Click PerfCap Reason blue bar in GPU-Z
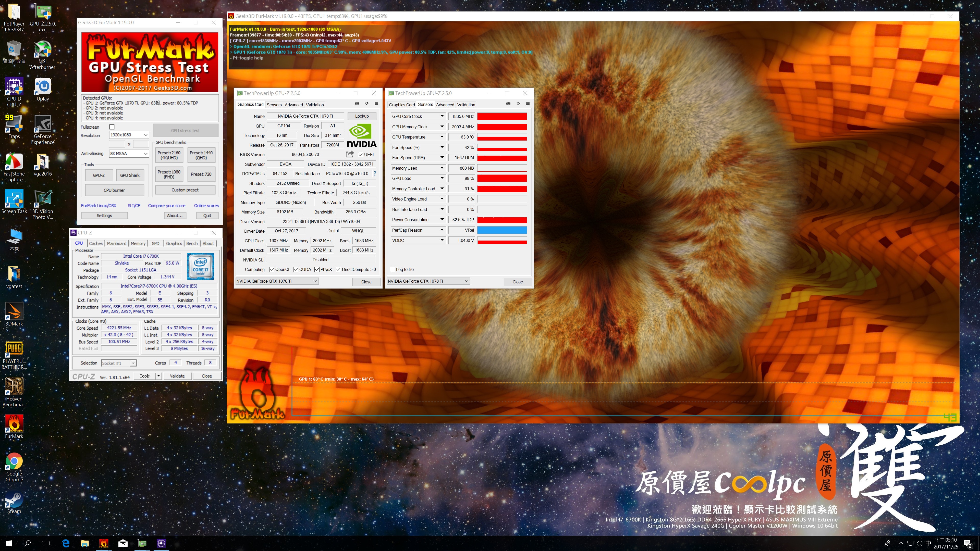The width and height of the screenshot is (980, 551). pyautogui.click(x=502, y=230)
